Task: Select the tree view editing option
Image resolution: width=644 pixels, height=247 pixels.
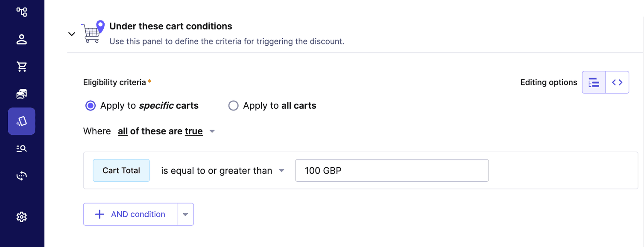Action: [594, 82]
